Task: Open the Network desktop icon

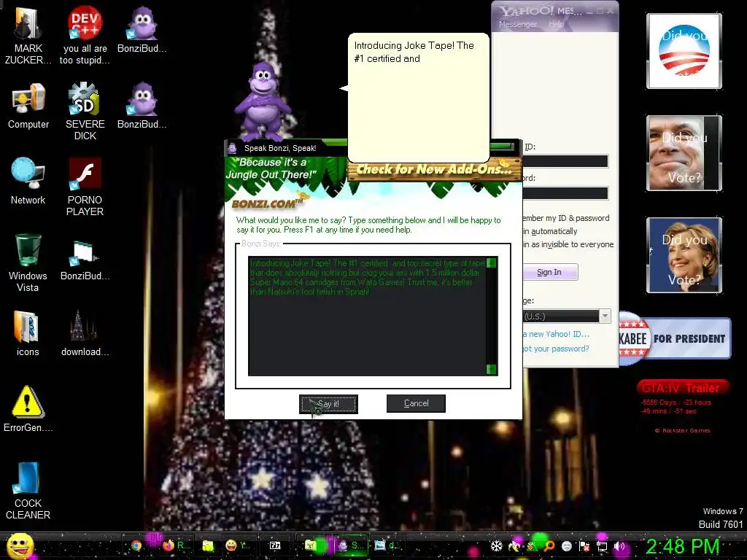Action: 28,181
